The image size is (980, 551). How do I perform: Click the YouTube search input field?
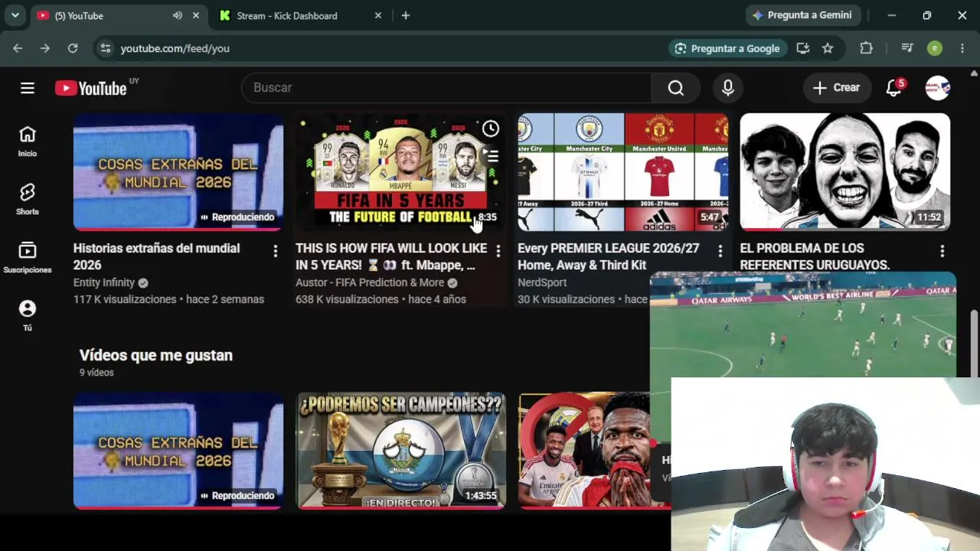pos(446,88)
